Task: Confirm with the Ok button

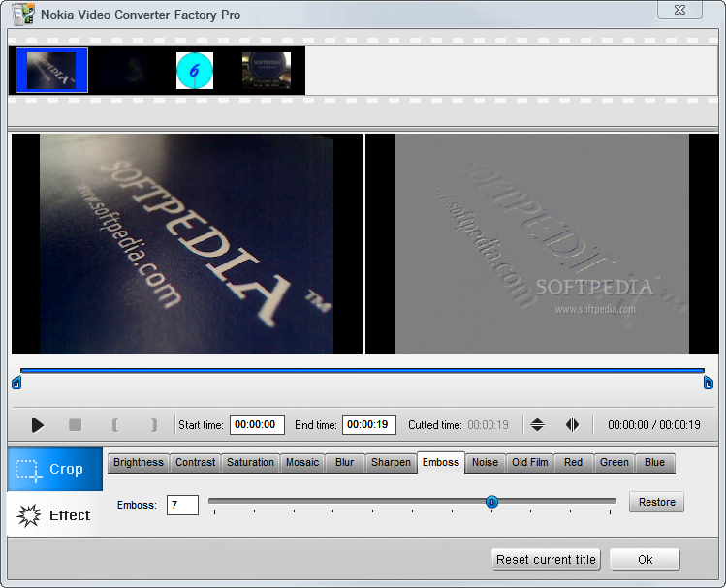Action: pos(645,560)
